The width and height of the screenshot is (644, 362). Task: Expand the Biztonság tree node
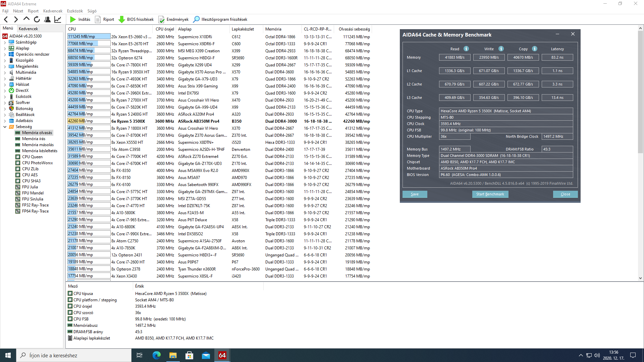tap(5, 109)
